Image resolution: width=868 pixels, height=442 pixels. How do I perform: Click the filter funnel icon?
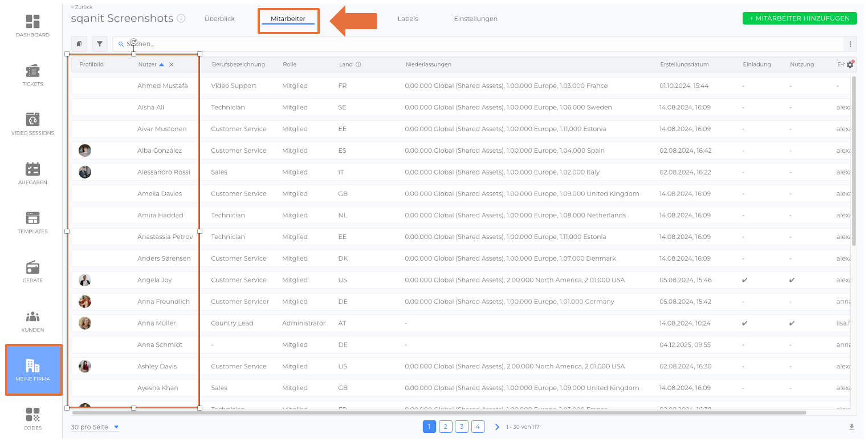pos(100,44)
